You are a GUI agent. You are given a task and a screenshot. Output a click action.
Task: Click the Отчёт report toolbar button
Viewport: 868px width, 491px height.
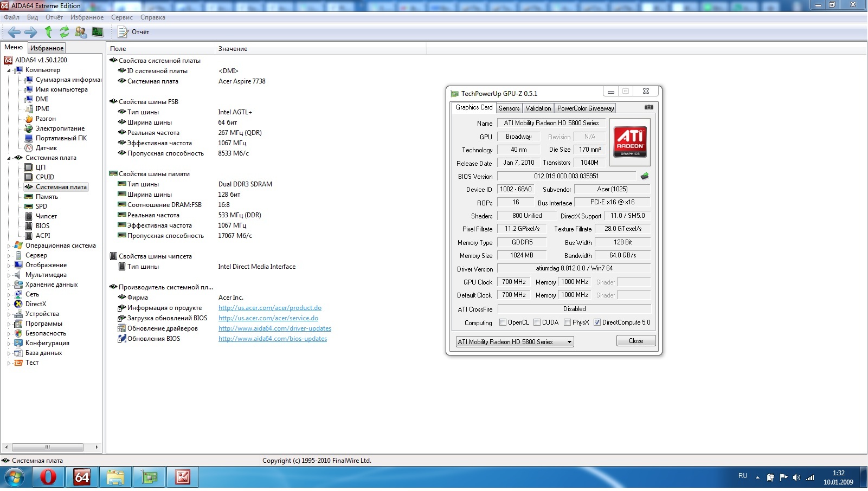pos(134,32)
